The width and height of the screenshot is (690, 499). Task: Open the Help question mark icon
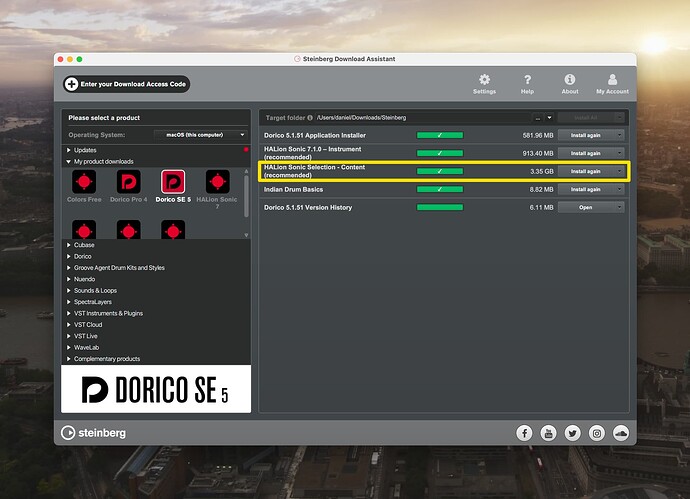tap(527, 80)
